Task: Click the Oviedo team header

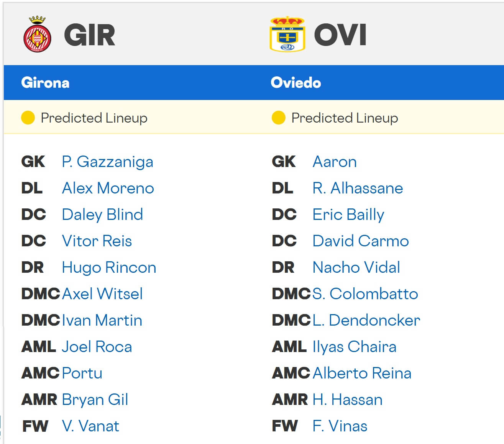Action: point(296,83)
